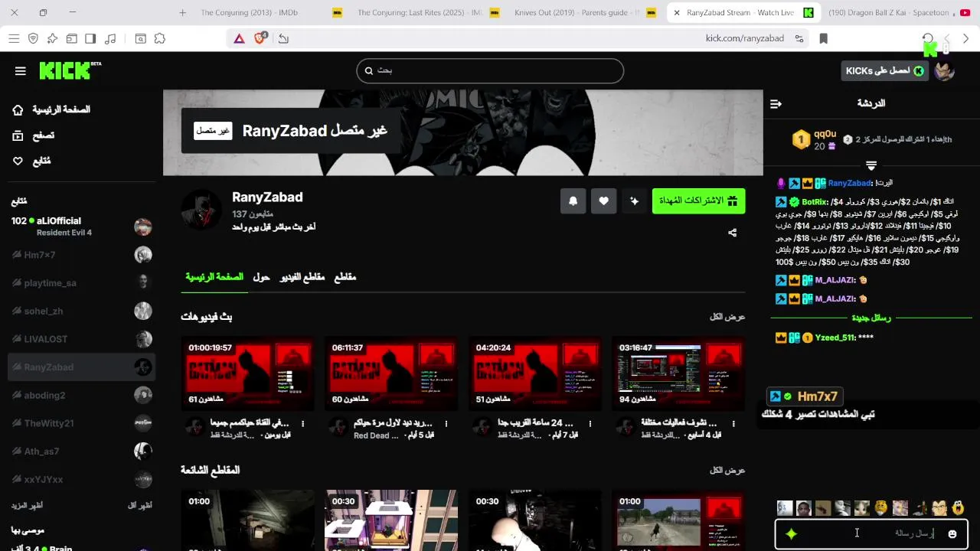Open the 03:16:47 video thumbnail
The width and height of the screenshot is (980, 551).
(x=678, y=373)
